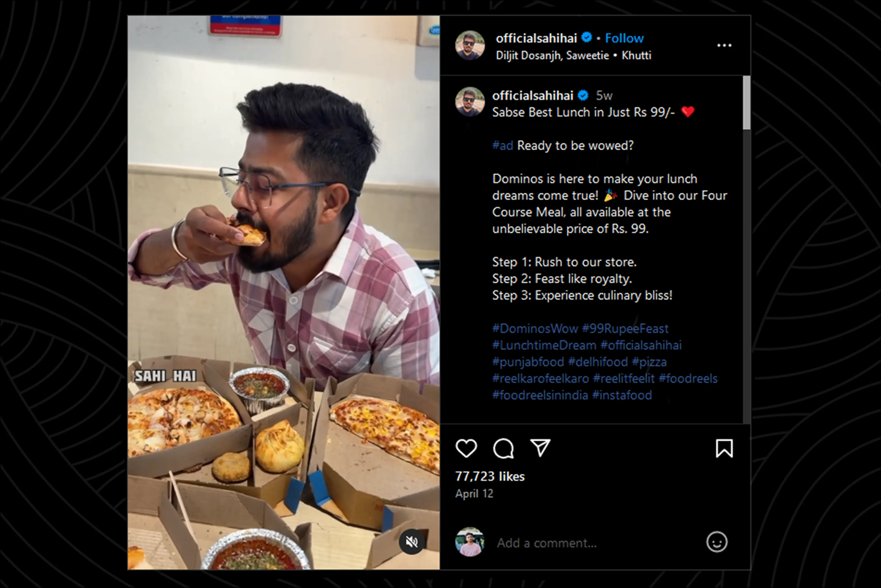881x588 pixels.
Task: Click the caption author's avatar beside the caption
Action: [470, 102]
